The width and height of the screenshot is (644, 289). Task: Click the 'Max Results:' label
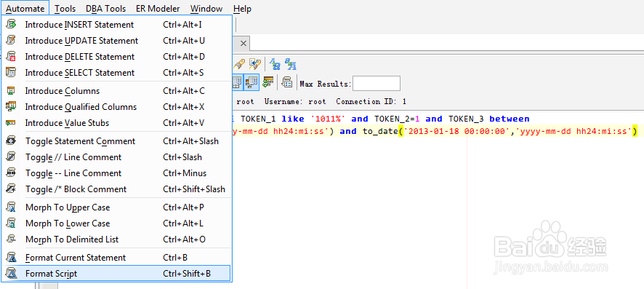click(326, 84)
